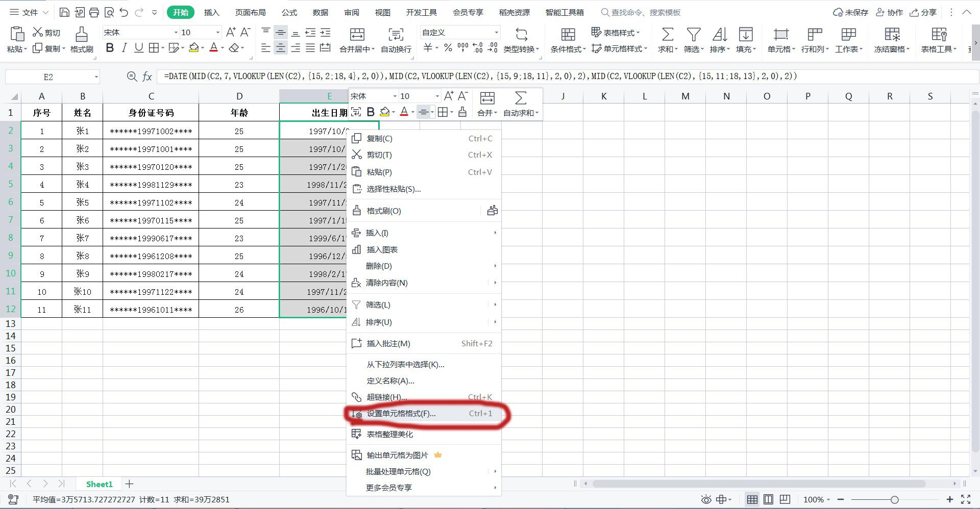This screenshot has height=509, width=980.
Task: Click the 分享 share button
Action: pos(924,12)
